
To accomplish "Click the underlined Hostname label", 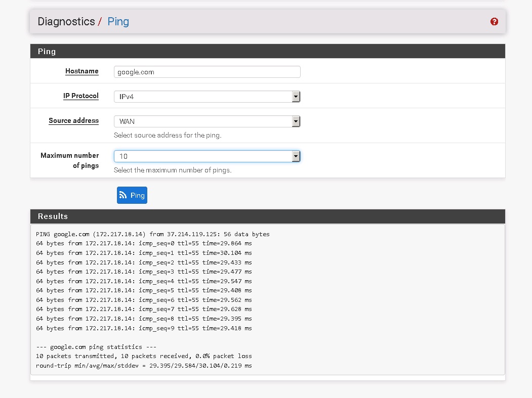I will pyautogui.click(x=81, y=71).
